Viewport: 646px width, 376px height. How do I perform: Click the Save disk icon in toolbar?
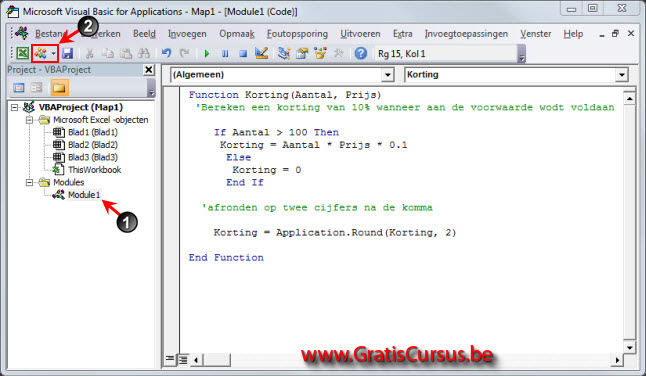click(x=68, y=53)
